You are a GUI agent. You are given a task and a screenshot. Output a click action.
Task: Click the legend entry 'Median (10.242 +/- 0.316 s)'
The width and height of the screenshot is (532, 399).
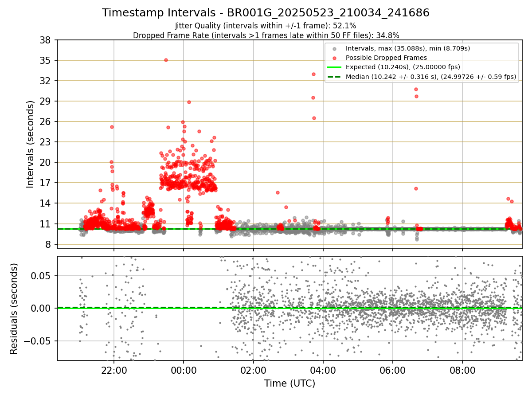tap(431, 77)
